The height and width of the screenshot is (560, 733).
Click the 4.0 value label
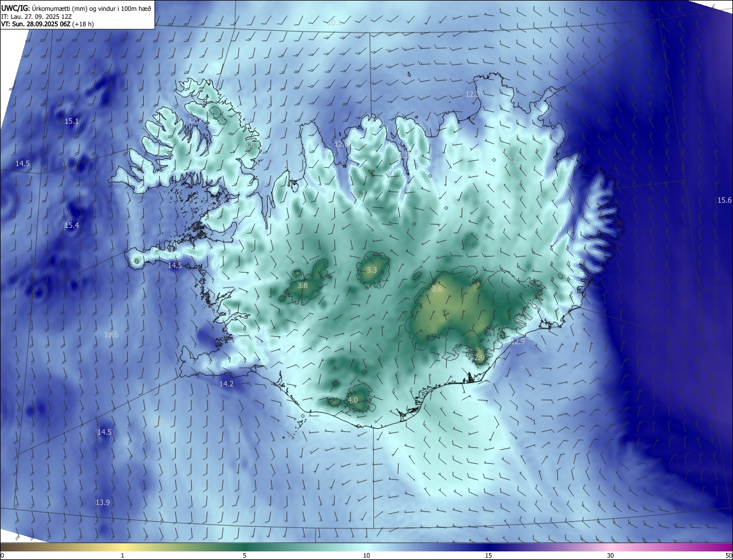click(353, 400)
